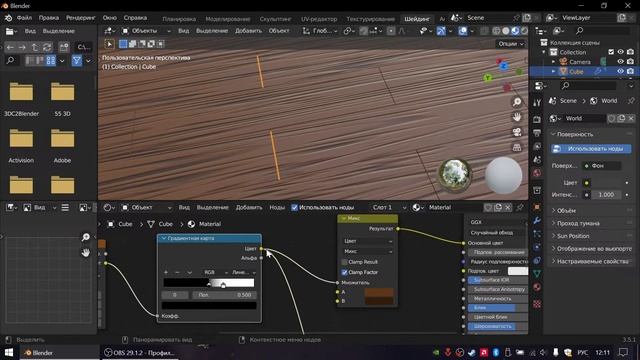The image size is (640, 360).
Task: Open the Object Data green triangle tab
Action: click(x=537, y=273)
